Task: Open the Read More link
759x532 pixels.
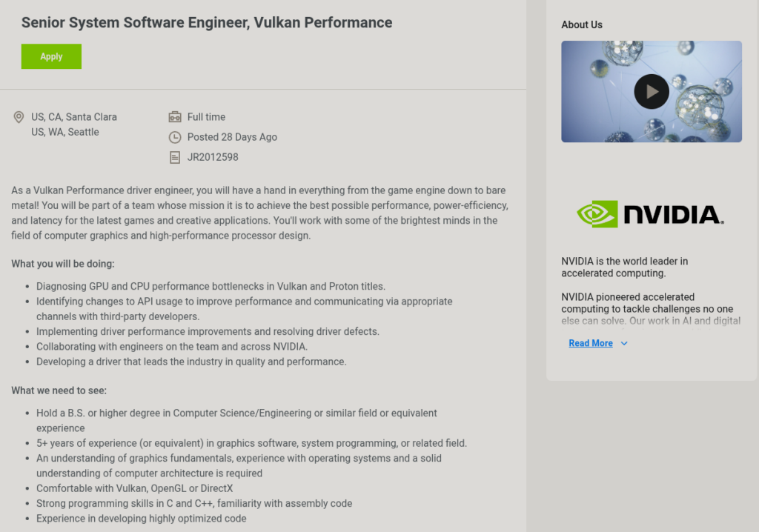Action: point(591,343)
